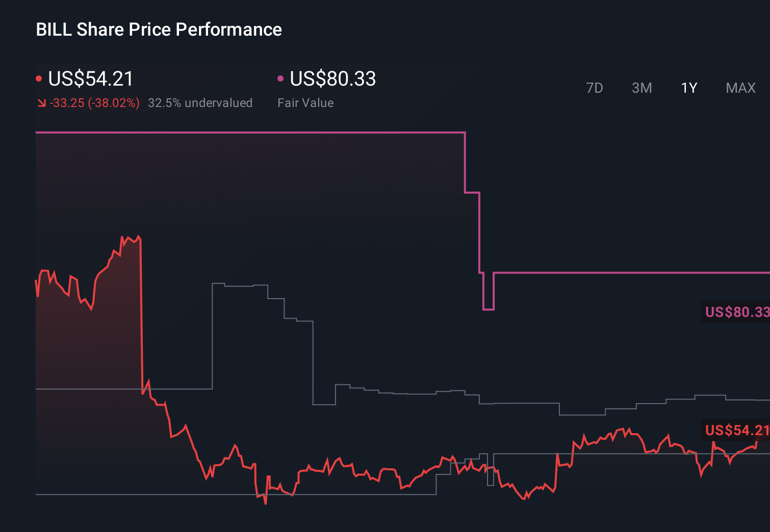Click the red bullet legend icon beside US$54.21
Screen dimensions: 770x532
(x=39, y=77)
